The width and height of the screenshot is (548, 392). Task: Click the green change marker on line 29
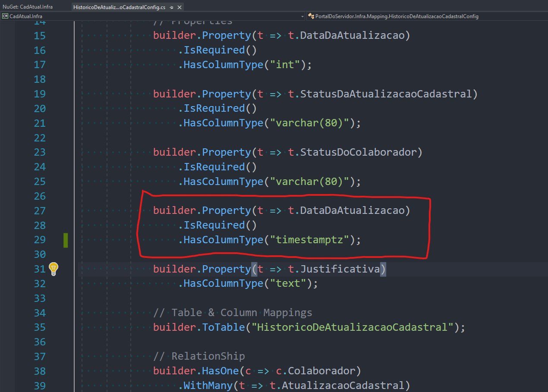pos(66,240)
